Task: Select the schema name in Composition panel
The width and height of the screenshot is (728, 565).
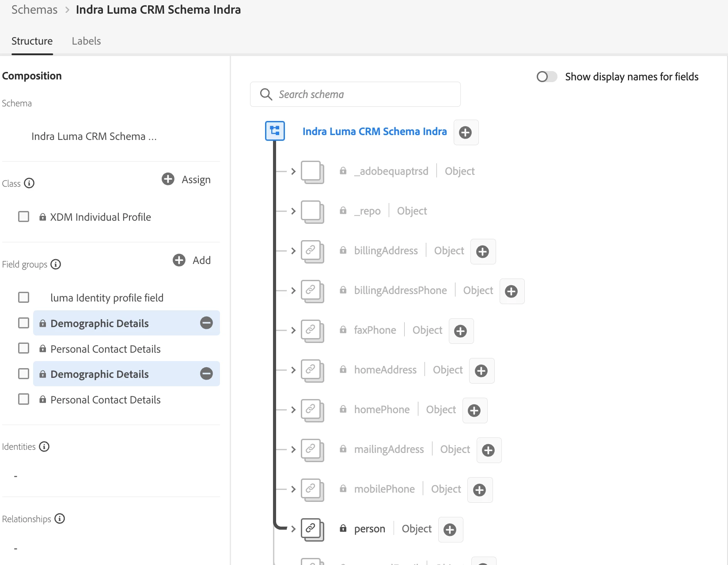Action: [94, 136]
